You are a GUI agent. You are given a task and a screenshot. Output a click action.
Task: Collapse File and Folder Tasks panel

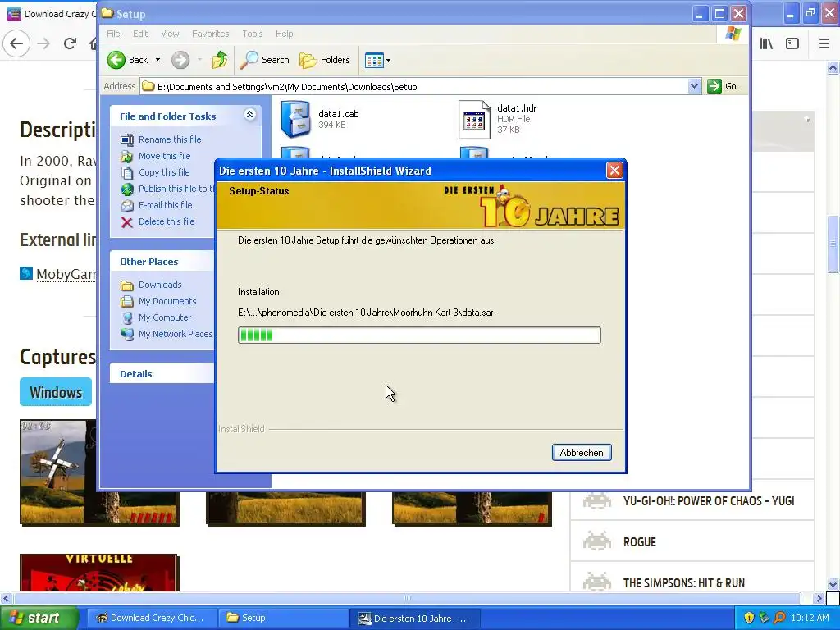point(249,115)
